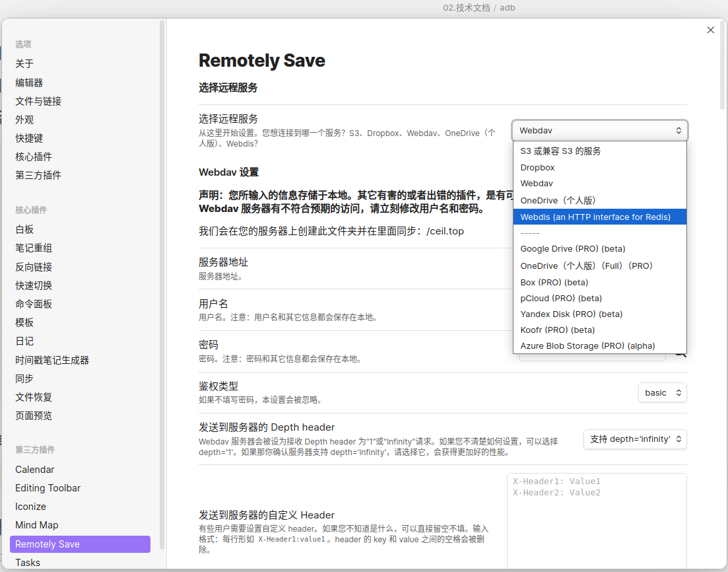Pick Google Drive (PRO) (beta) option

click(x=572, y=248)
